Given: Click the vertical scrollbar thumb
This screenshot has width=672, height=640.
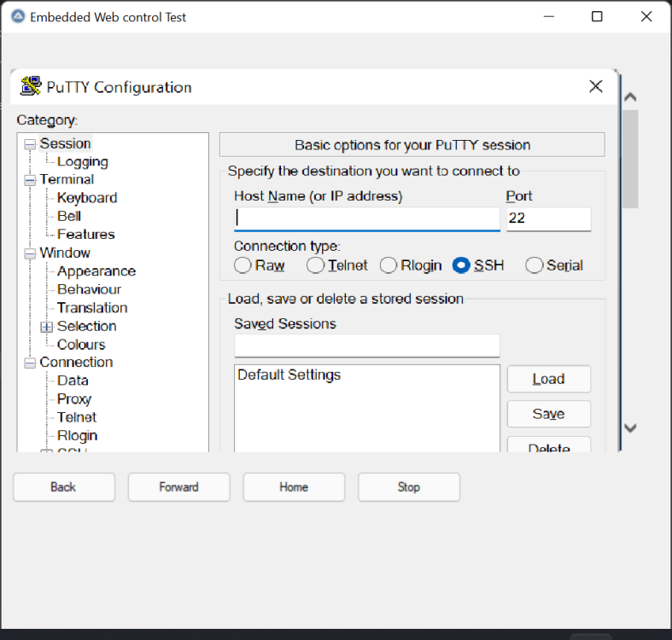Looking at the screenshot, I should (630, 159).
